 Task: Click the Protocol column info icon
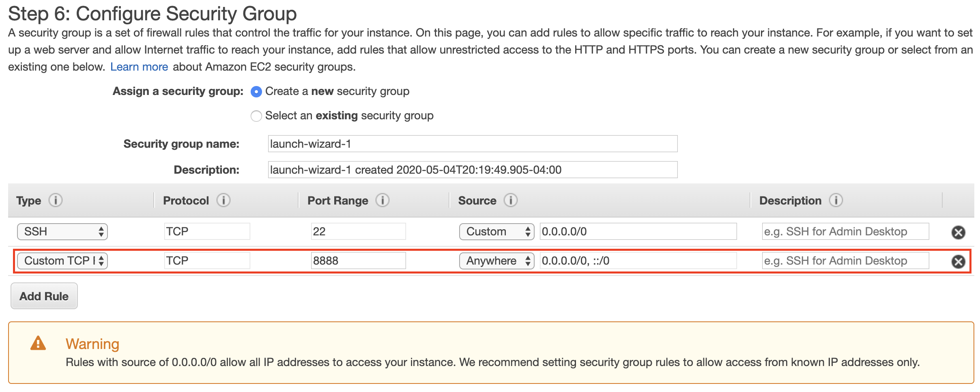tap(224, 200)
